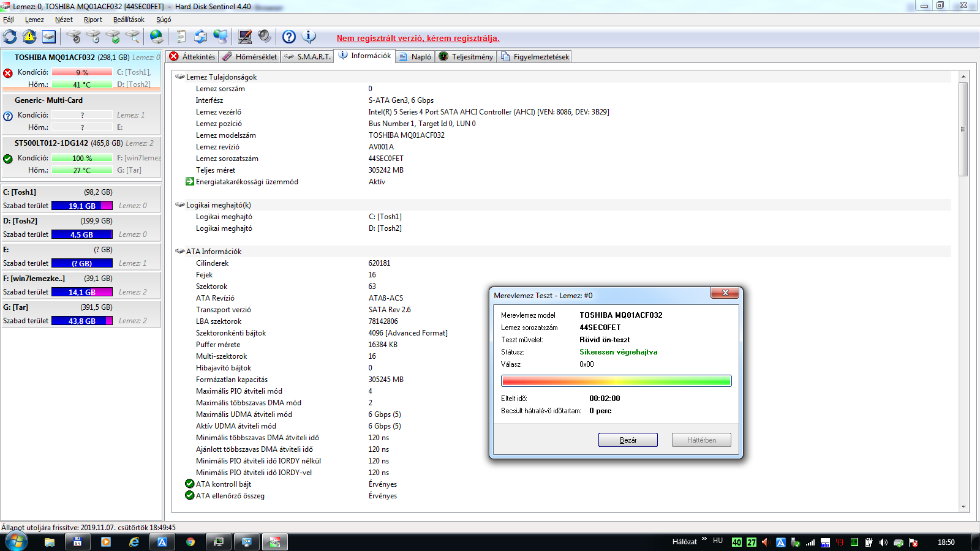
Task: Switch to the Napló tab
Action: click(415, 57)
